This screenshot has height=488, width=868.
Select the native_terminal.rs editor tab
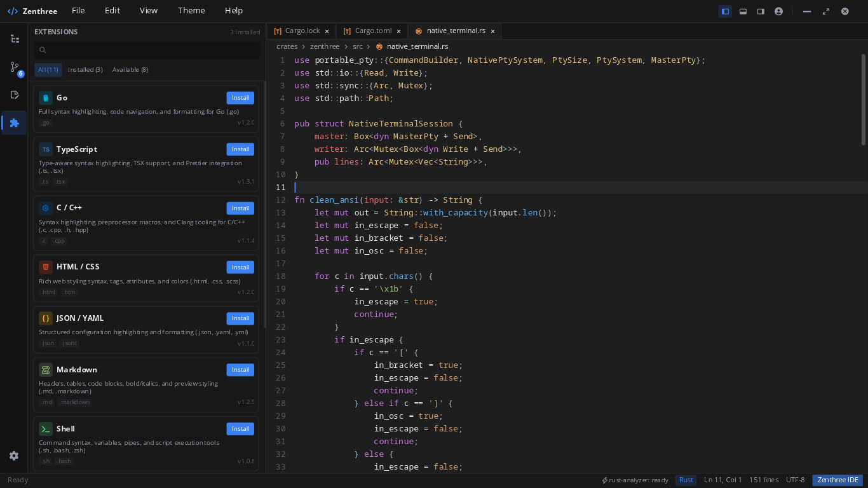click(454, 31)
